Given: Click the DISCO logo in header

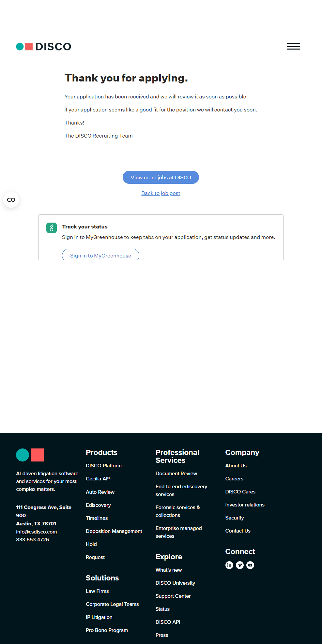Looking at the screenshot, I should point(44,47).
